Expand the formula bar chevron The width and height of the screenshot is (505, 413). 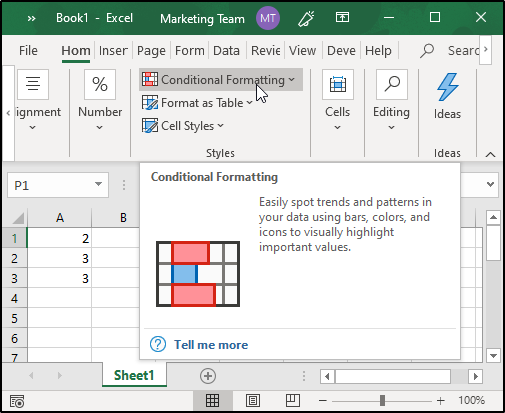point(490,184)
